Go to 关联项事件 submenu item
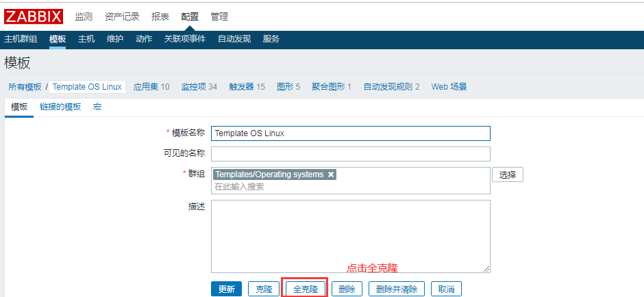This screenshot has height=297, width=644. pyautogui.click(x=185, y=39)
